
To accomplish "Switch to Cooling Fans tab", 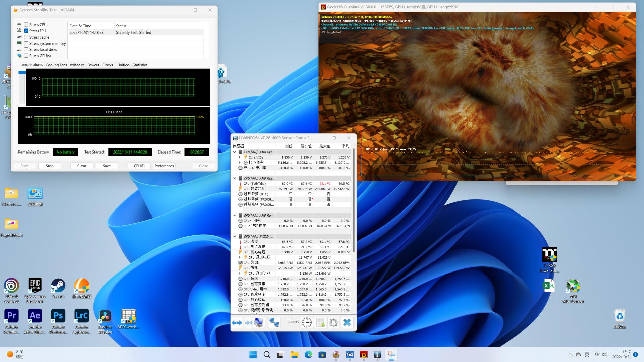I will 56,65.
